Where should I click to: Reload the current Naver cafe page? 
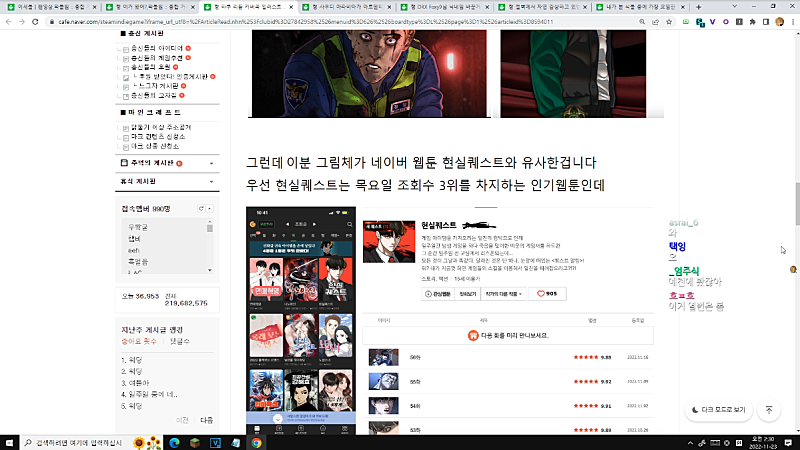[x=35, y=22]
